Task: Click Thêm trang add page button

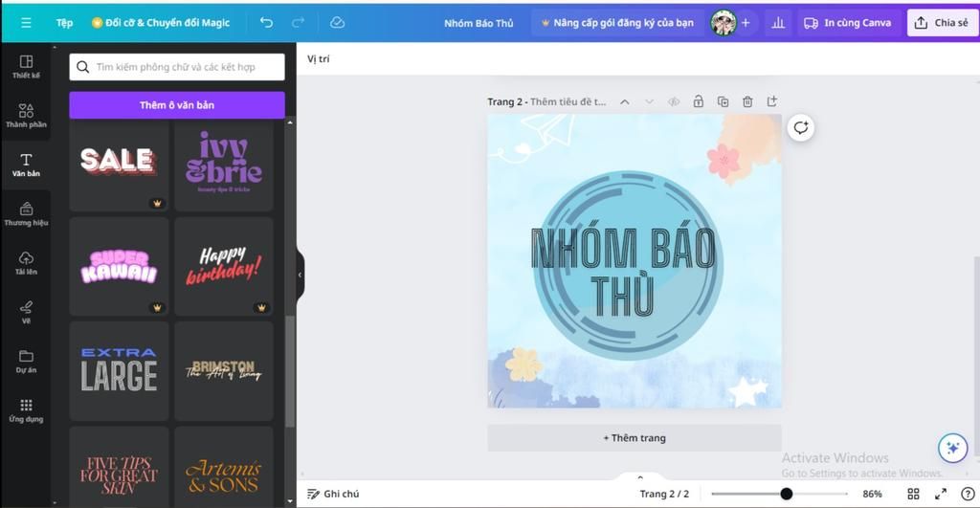Action: point(635,438)
